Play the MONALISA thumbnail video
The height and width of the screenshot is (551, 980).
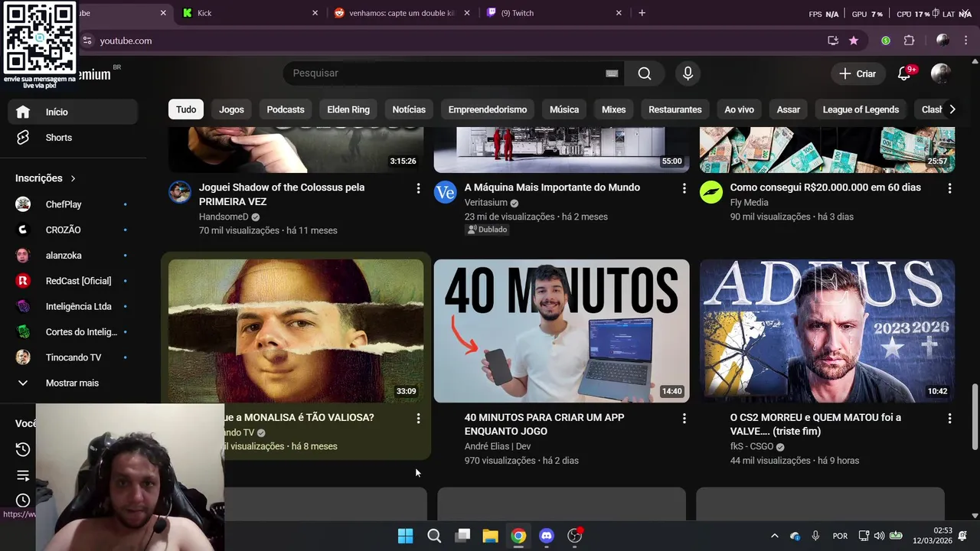pyautogui.click(x=296, y=331)
